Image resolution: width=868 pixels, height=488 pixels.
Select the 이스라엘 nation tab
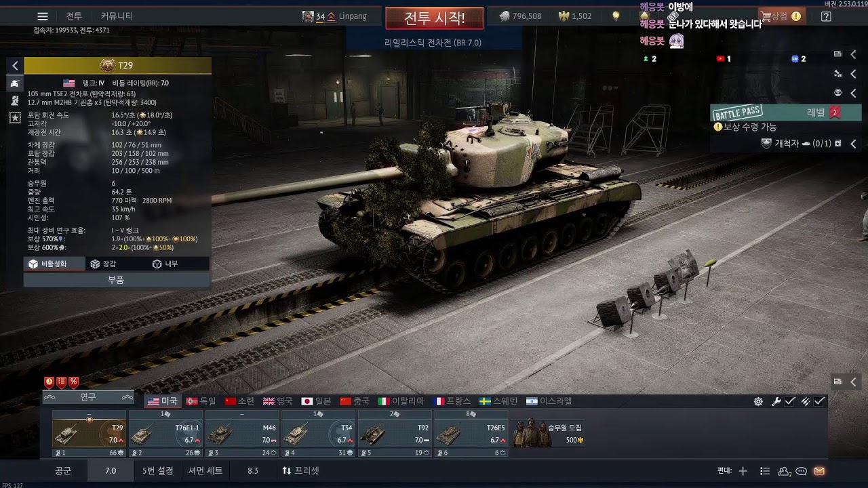point(549,401)
